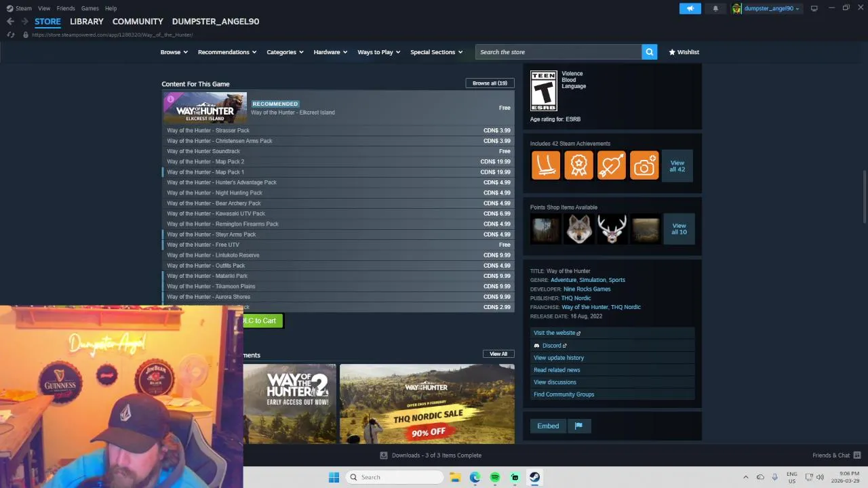Screen dimensions: 868x488
Task: Open the first sled achievement icon
Action: click(546, 165)
